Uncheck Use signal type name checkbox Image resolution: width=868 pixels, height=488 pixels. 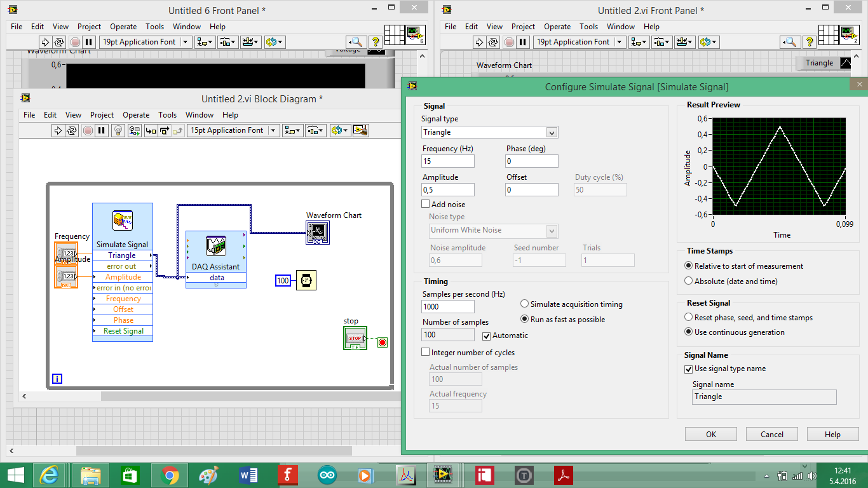pyautogui.click(x=688, y=369)
